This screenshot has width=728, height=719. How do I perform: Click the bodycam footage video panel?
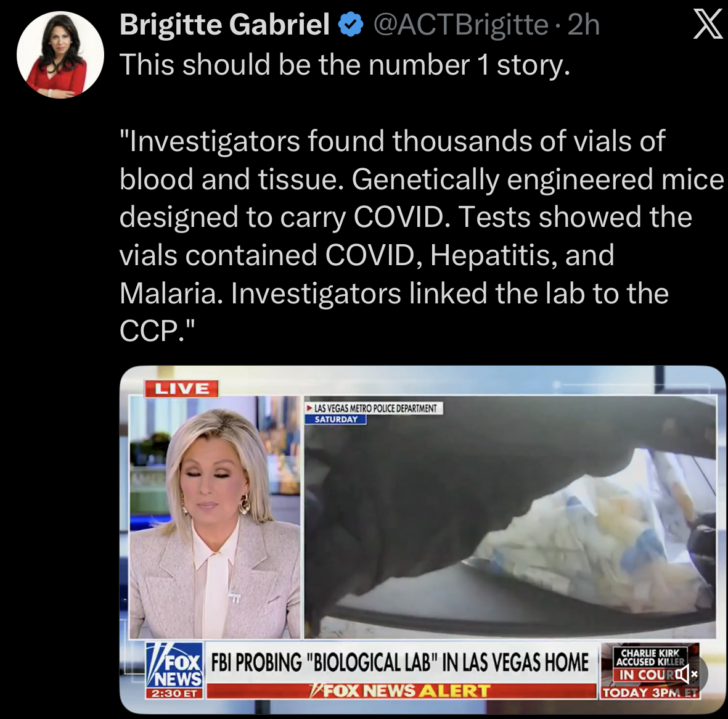[510, 517]
